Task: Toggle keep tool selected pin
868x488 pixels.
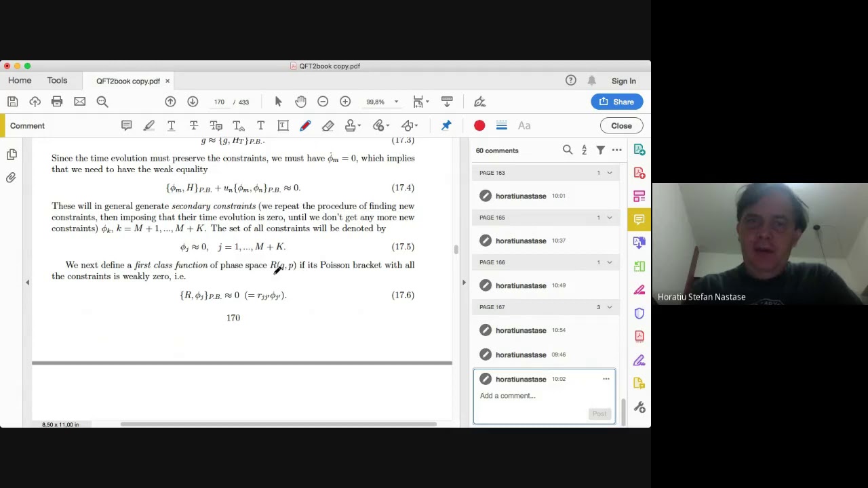Action: [x=446, y=125]
